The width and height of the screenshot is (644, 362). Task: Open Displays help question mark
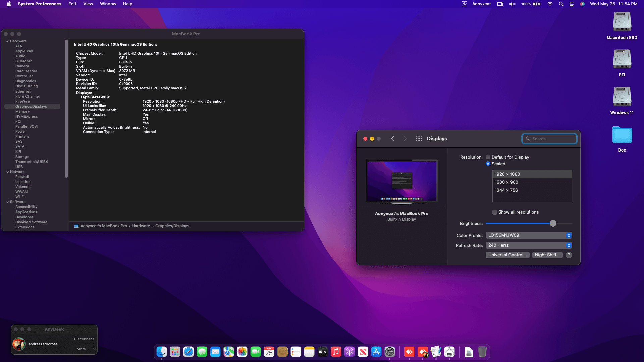pyautogui.click(x=569, y=255)
